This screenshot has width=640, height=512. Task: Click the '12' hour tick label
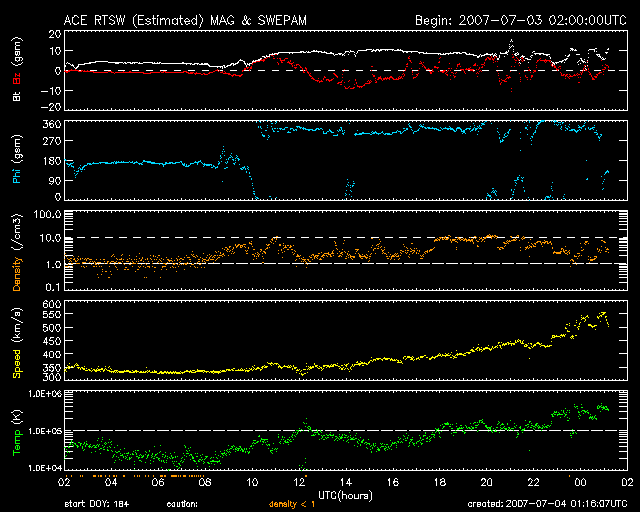coord(299,482)
